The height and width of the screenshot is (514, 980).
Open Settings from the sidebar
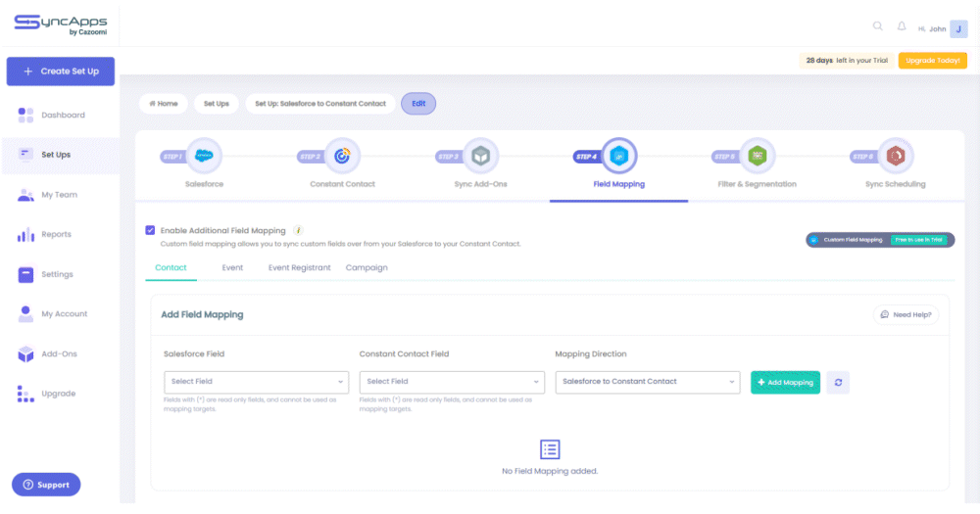point(60,274)
